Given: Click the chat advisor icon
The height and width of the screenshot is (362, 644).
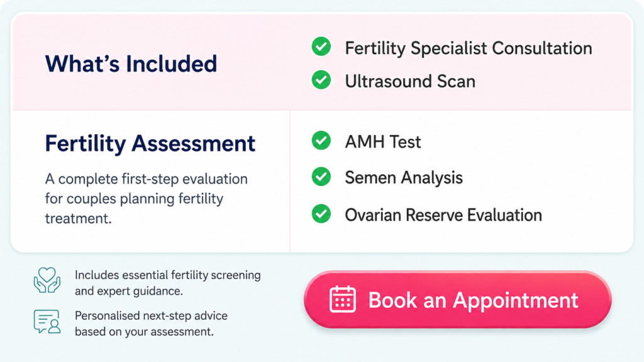Looking at the screenshot, I should coord(47,321).
